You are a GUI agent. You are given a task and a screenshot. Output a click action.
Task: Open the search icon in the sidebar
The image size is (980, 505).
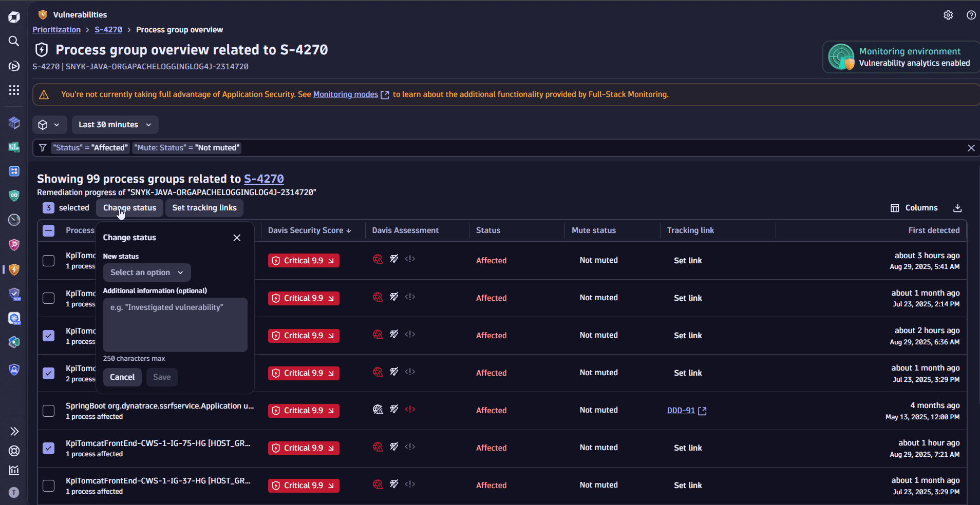point(14,41)
